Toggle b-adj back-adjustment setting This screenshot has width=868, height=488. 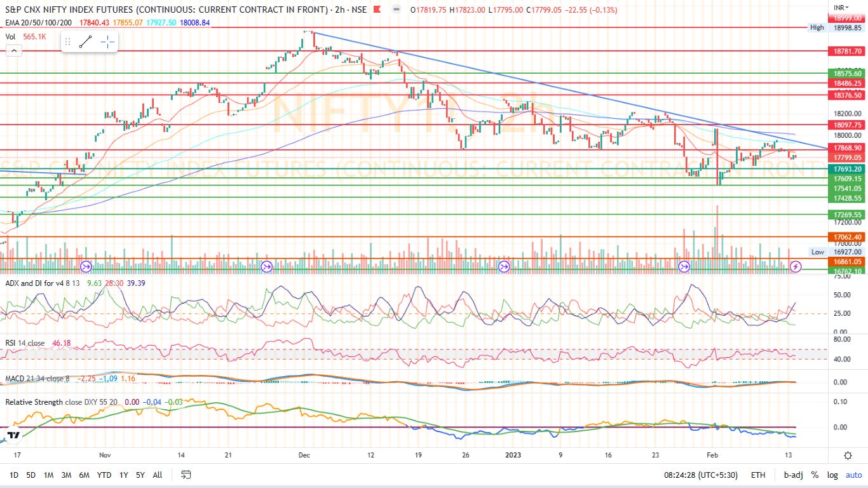(793, 475)
